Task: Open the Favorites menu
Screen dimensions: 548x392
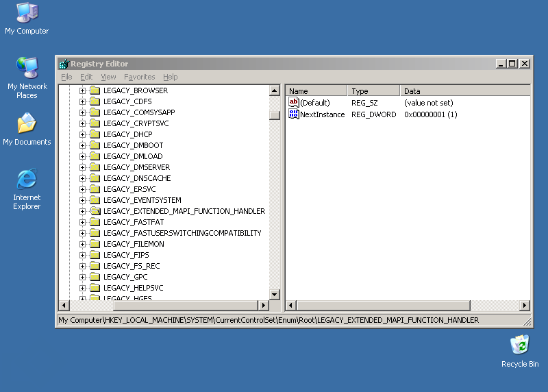Action: point(140,77)
